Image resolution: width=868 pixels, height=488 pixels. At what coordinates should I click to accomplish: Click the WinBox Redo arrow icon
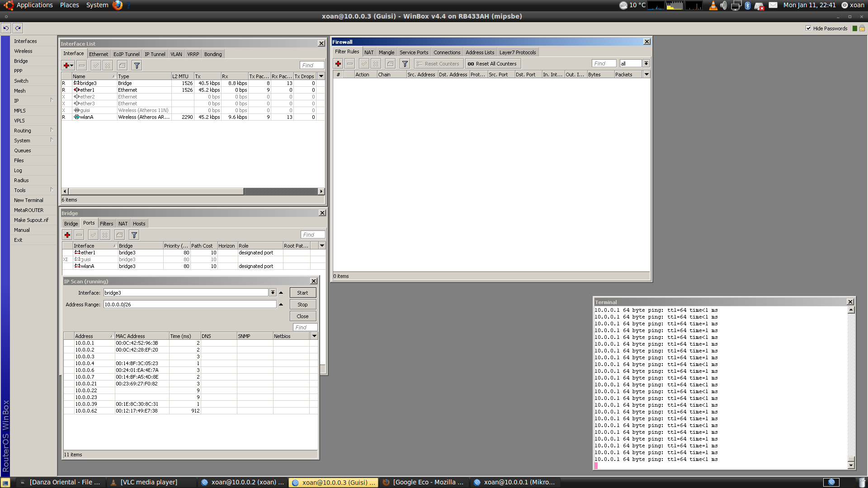(x=18, y=28)
